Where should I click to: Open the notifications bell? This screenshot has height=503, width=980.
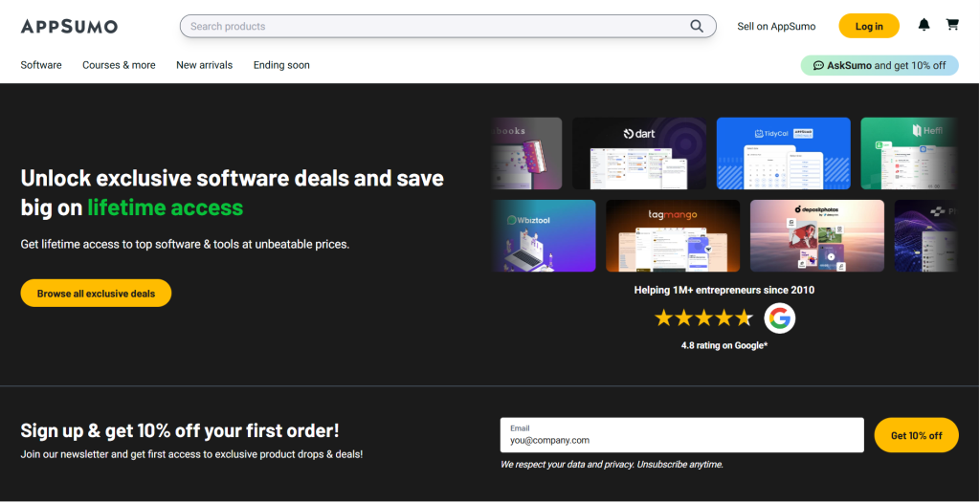point(924,25)
